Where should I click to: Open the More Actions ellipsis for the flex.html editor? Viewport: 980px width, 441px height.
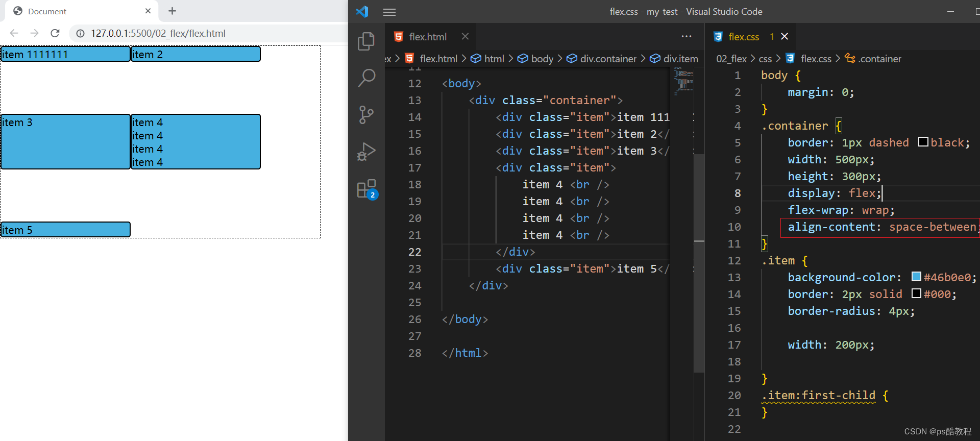tap(687, 36)
